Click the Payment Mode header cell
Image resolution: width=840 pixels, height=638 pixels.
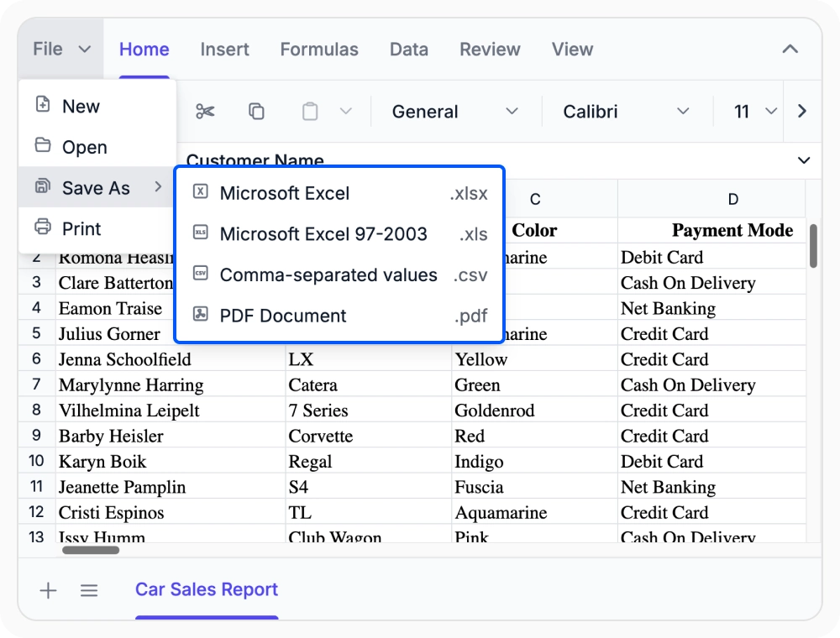pos(712,230)
